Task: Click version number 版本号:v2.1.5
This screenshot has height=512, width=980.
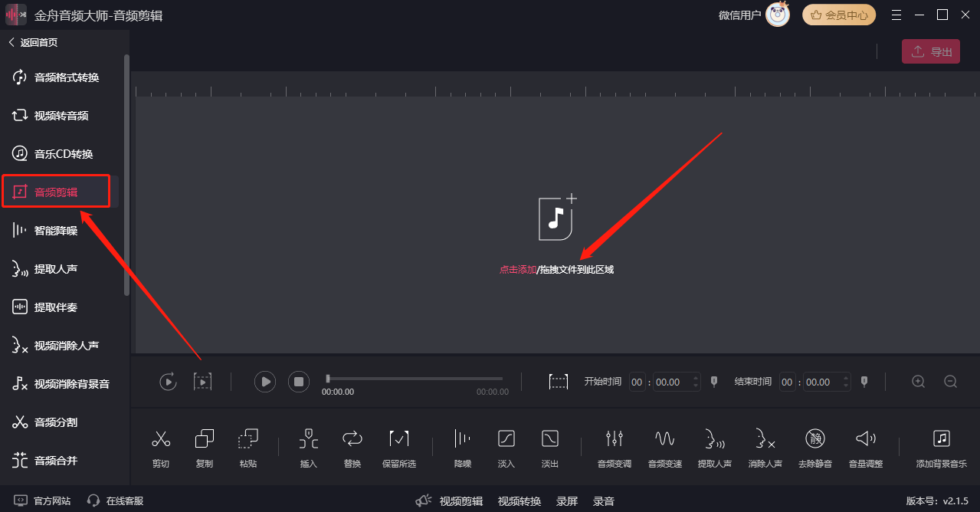Action: point(937,501)
